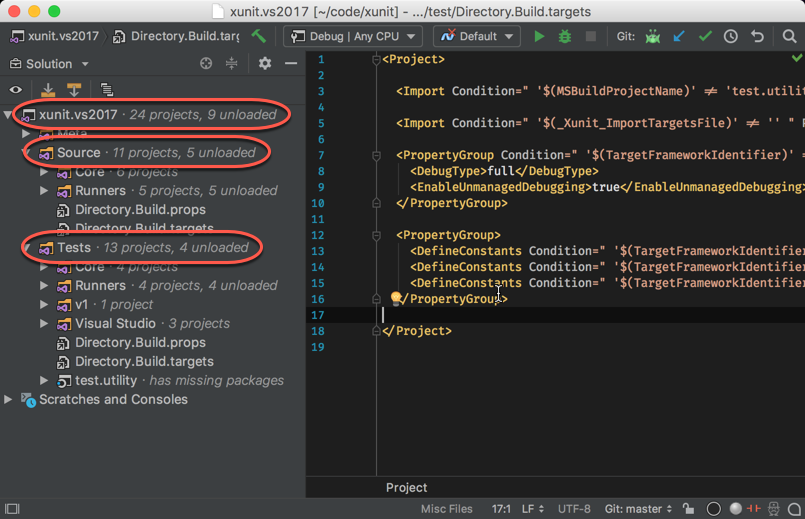Click the empty circle indicator in status bar

pyautogui.click(x=714, y=509)
